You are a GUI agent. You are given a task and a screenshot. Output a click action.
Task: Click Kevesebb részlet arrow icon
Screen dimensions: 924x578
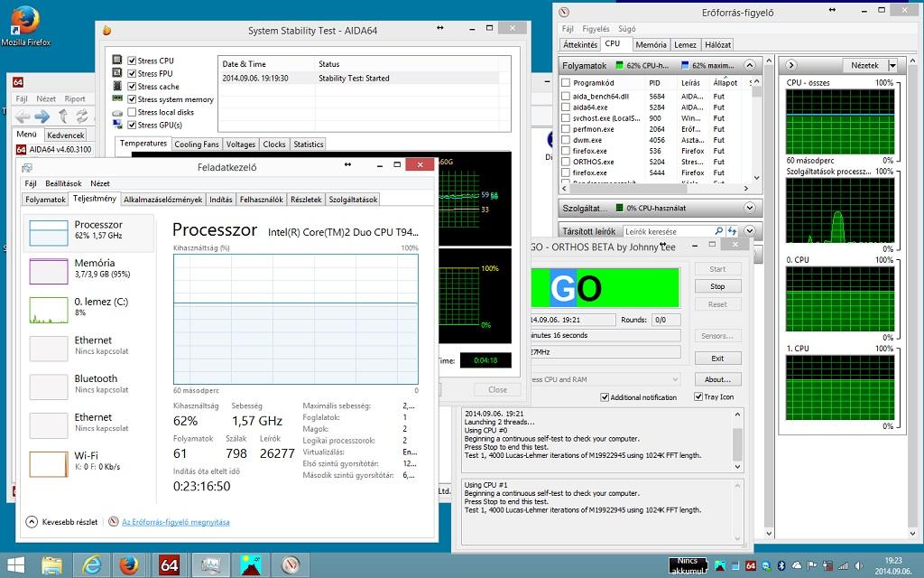(32, 521)
